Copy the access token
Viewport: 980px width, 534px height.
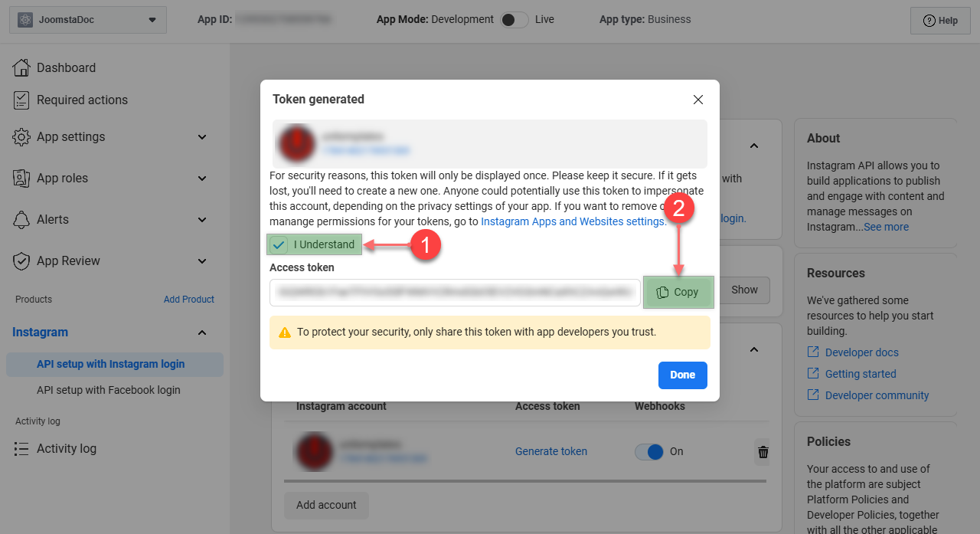point(678,292)
